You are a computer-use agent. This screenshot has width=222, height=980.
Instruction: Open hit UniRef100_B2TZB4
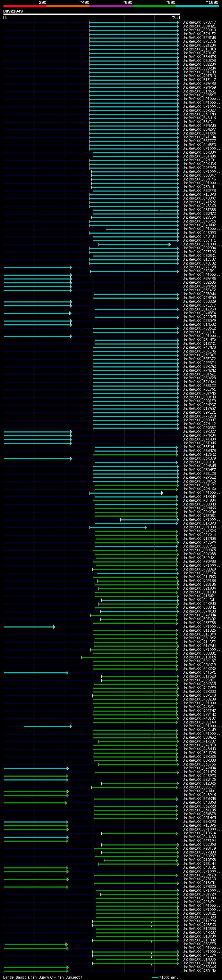(199, 45)
